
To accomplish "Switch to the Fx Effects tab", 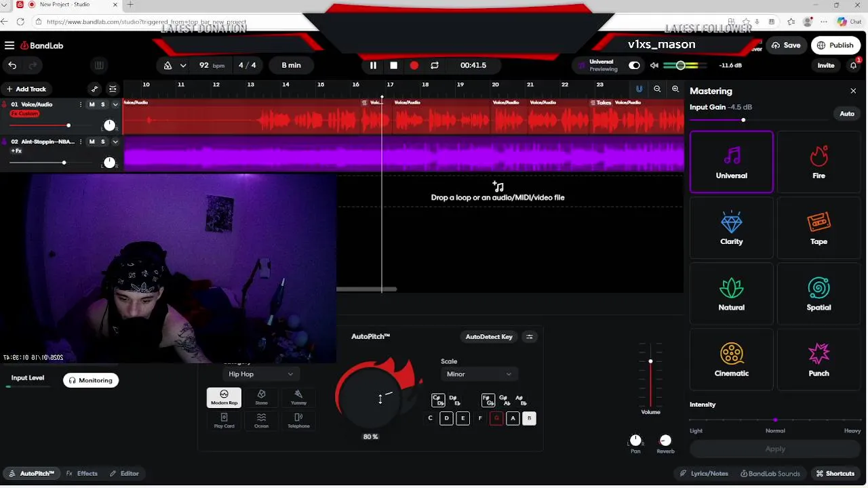I will pyautogui.click(x=82, y=474).
